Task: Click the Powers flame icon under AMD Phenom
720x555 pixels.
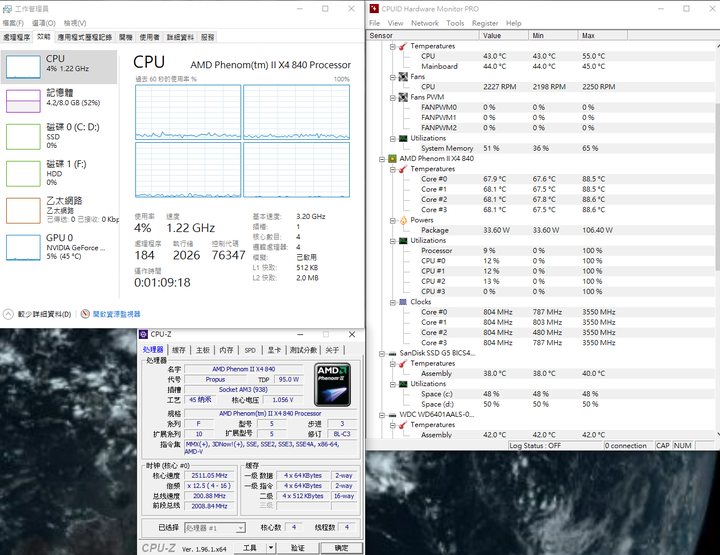Action: (x=403, y=220)
